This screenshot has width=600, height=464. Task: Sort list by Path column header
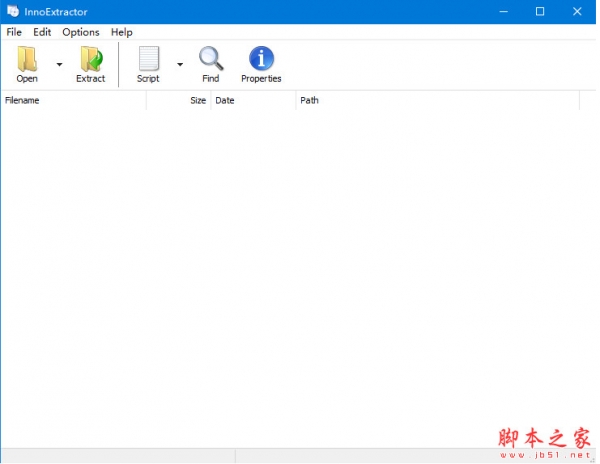coord(436,101)
